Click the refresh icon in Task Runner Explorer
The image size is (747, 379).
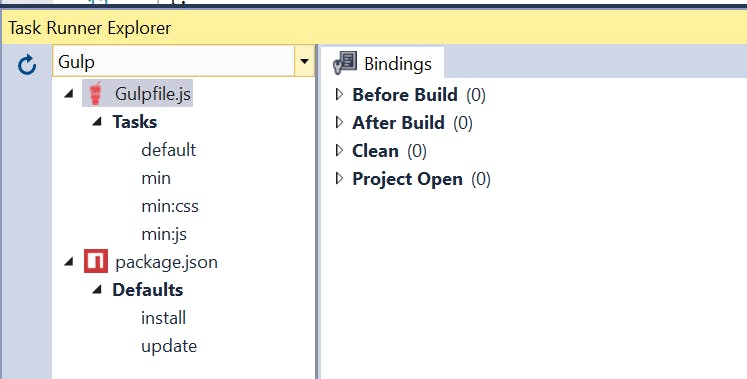coord(27,65)
